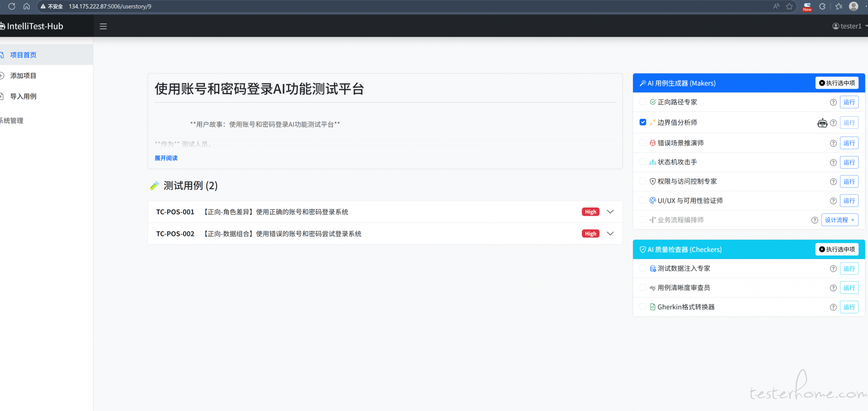This screenshot has height=411, width=868.
Task: Enable the 测试数据注入专家 checkbox
Action: point(643,269)
